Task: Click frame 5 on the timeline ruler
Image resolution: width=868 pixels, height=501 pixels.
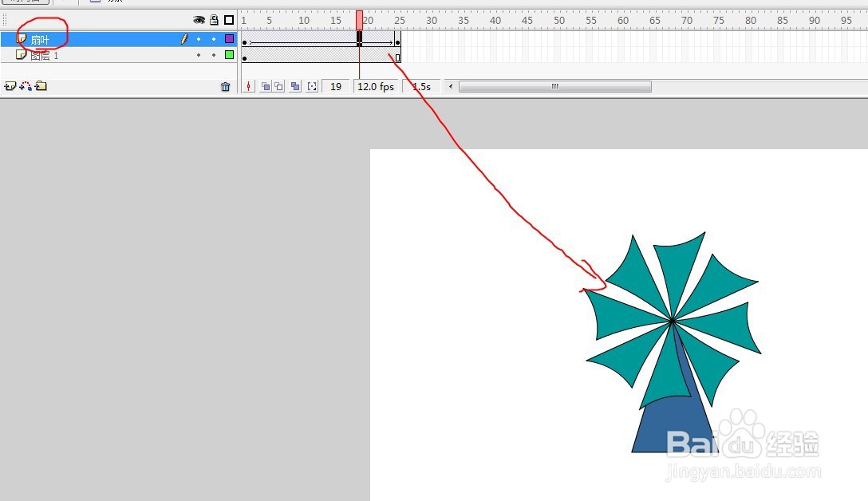Action: tap(270, 21)
